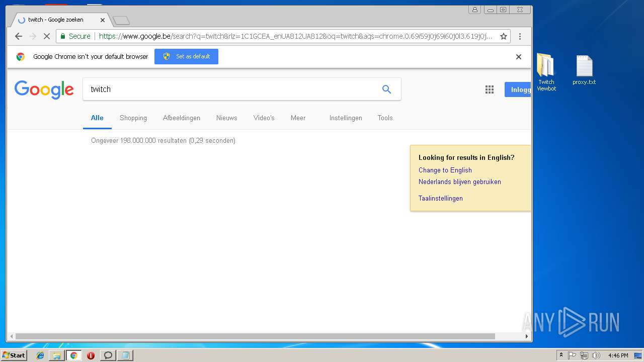Open the Chrome user profile icon

pyautogui.click(x=474, y=10)
